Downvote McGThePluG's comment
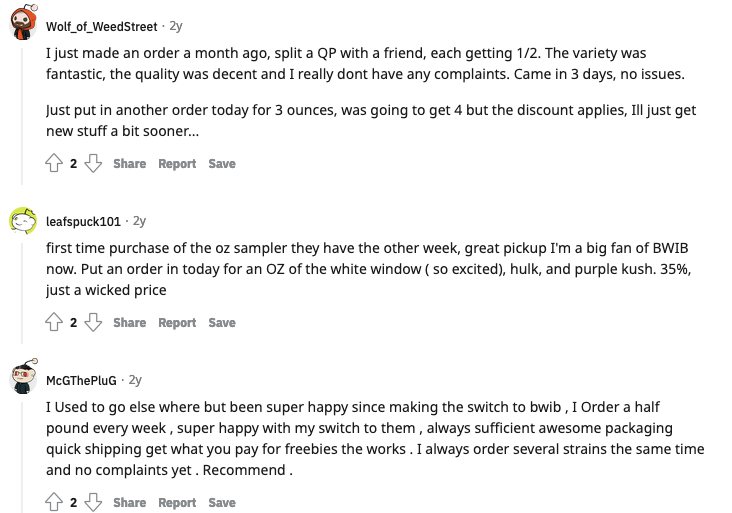The width and height of the screenshot is (732, 513). point(93,502)
